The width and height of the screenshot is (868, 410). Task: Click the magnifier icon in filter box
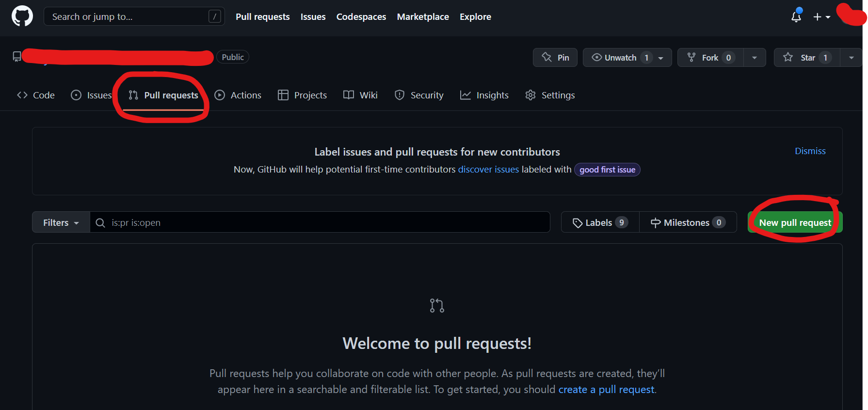[x=100, y=222]
